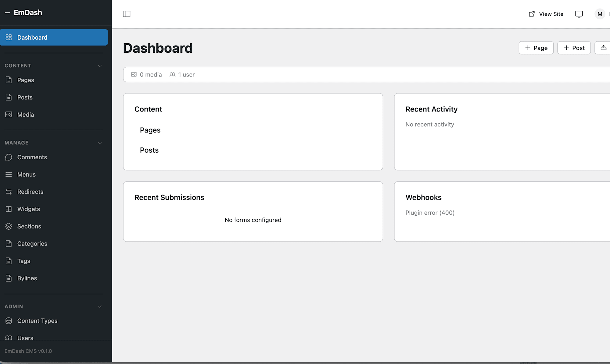Click the Media image icon in sidebar

tap(9, 115)
